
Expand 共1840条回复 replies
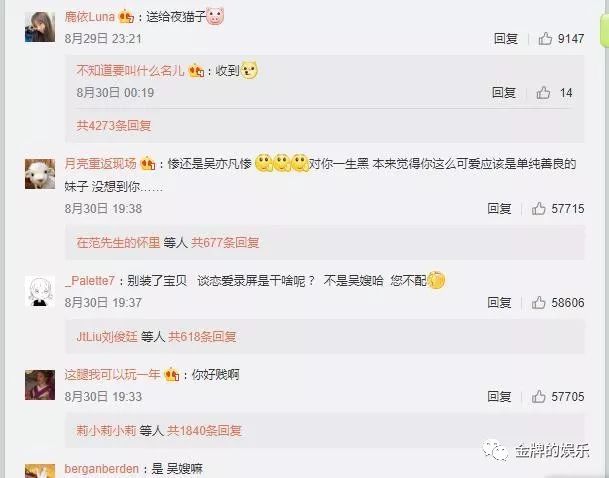pyautogui.click(x=204, y=431)
